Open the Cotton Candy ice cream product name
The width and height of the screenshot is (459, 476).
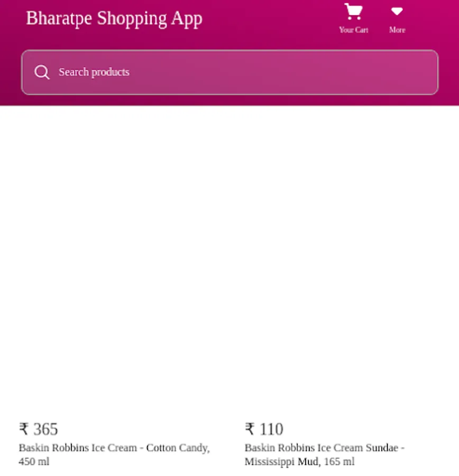114,454
